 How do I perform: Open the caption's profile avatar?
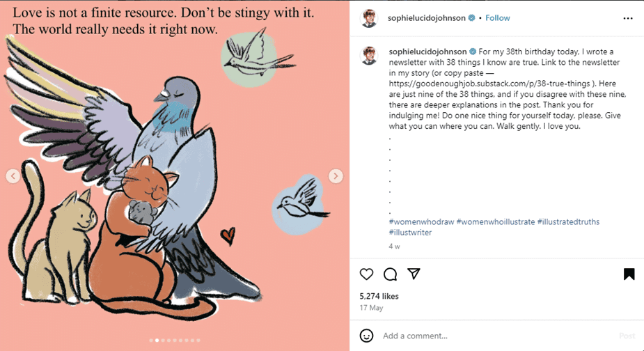click(x=369, y=56)
